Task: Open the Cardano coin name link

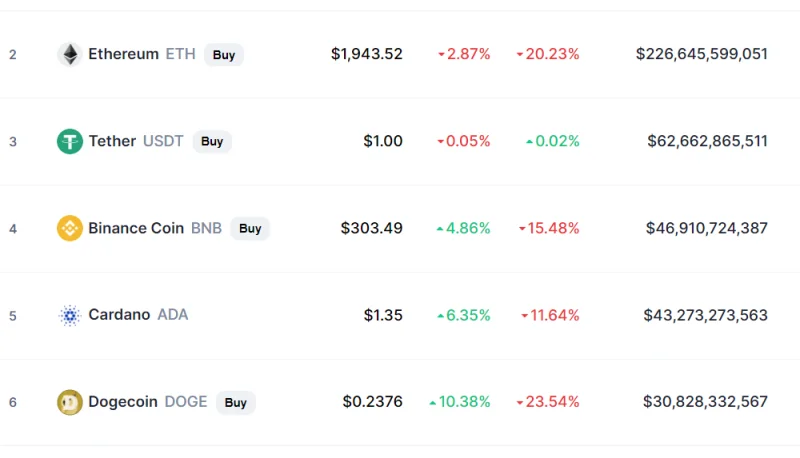Action: click(119, 315)
